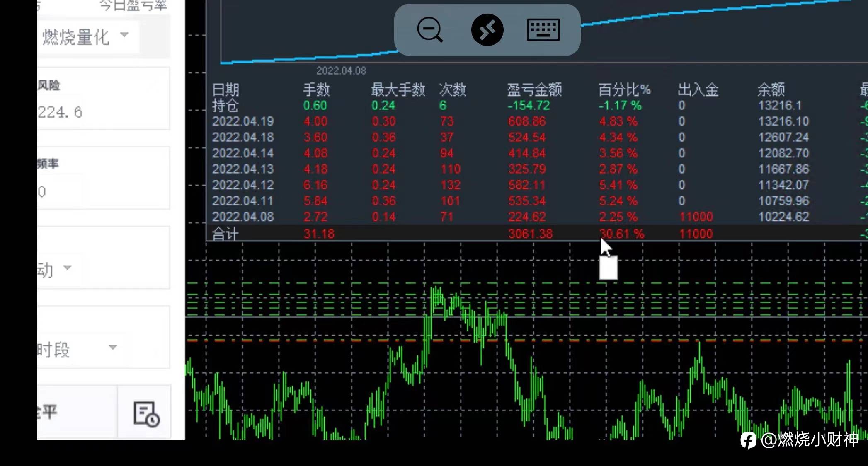Click the order history clock icon
This screenshot has width=868, height=466.
click(x=146, y=414)
